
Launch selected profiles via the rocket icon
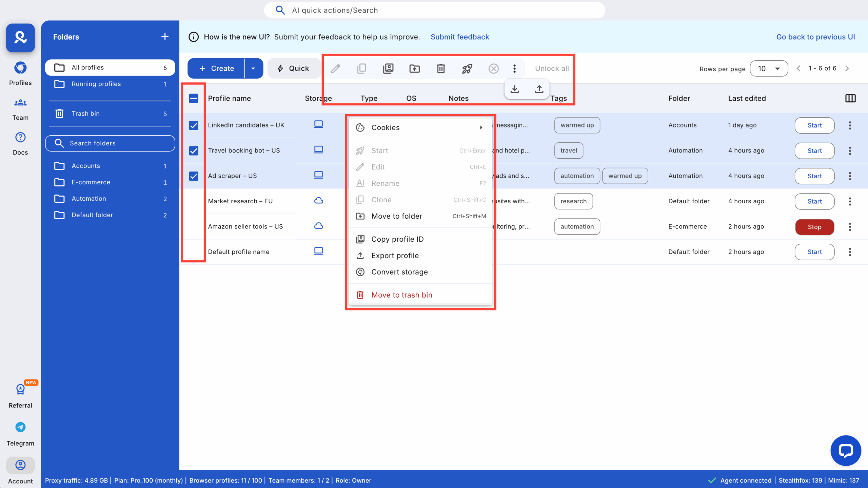467,68
